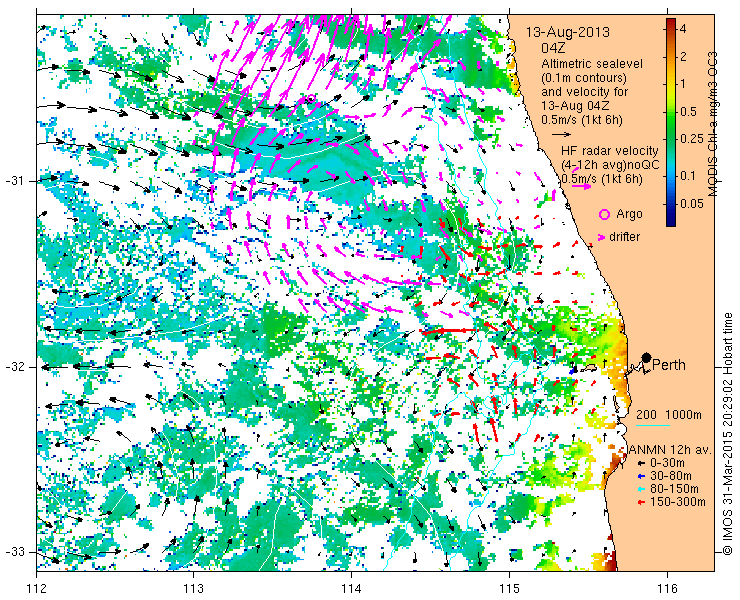Screen dimensions: 740x600
Task: Click the red 150-300m legend arrow
Action: [640, 502]
